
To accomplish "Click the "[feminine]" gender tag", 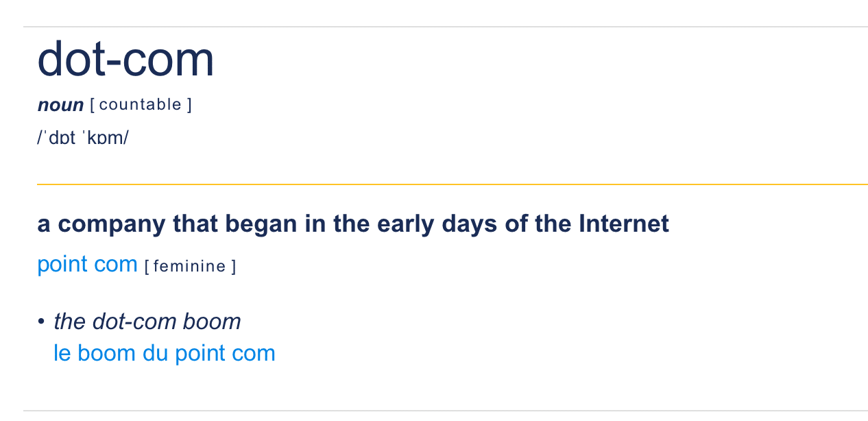I will pos(190,266).
